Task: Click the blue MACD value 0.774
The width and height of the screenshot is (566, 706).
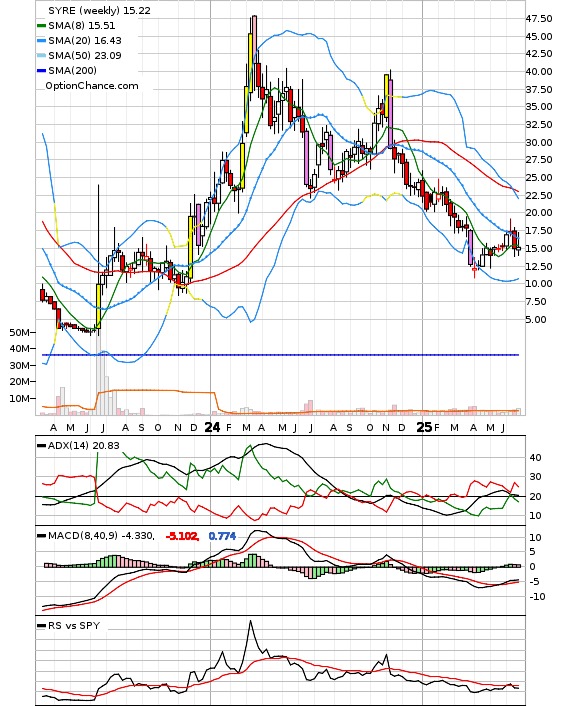Action: click(222, 536)
